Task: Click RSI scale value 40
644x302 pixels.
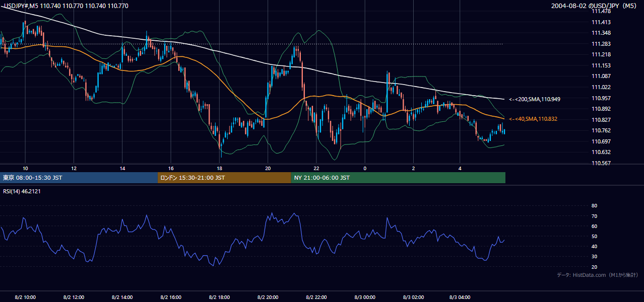Action: (594, 247)
